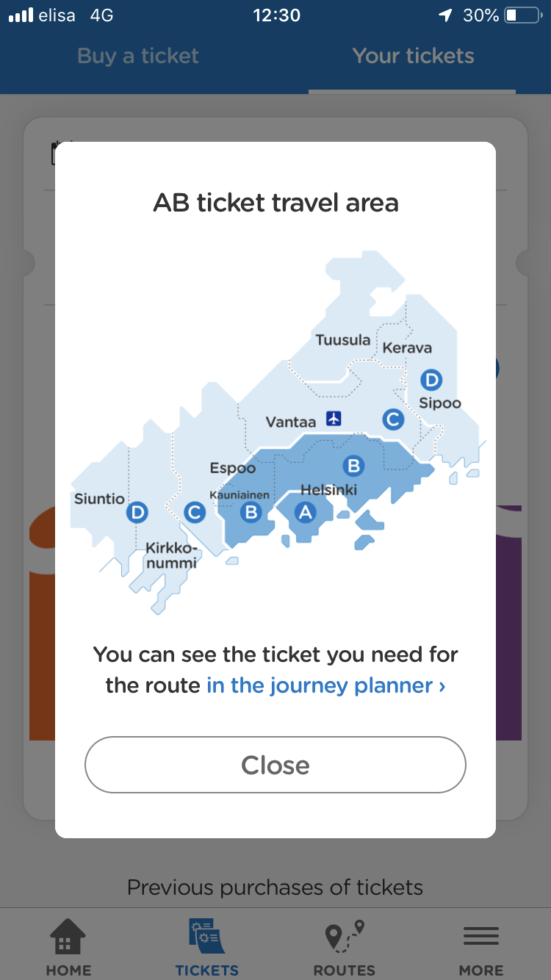This screenshot has height=980, width=551.
Task: Tap Previous purchases of tickets heading
Action: [x=275, y=887]
